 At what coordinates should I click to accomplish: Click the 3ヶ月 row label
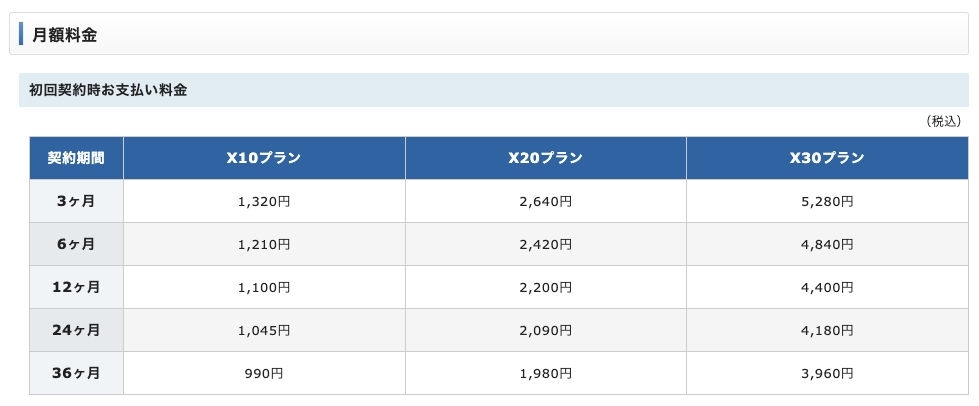coord(76,201)
